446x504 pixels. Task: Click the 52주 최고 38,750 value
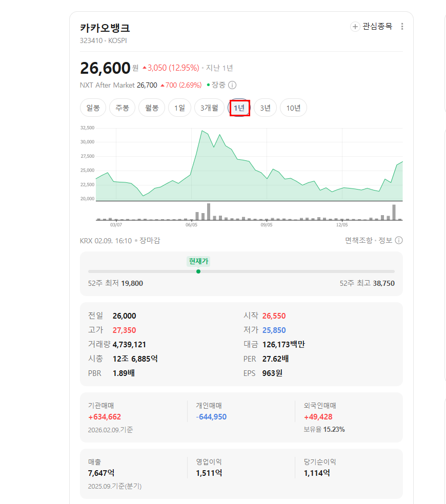pos(383,283)
